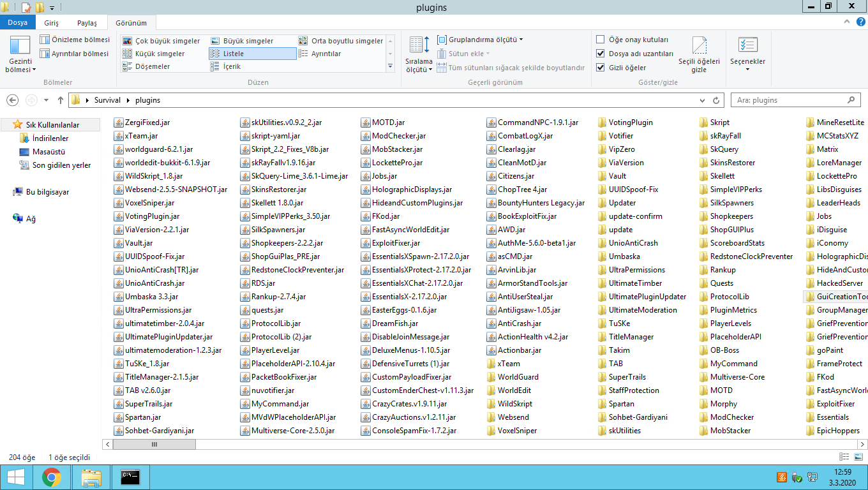Select Bu bilgisayar in navigation pane
The width and height of the screenshot is (868, 490).
tap(47, 192)
